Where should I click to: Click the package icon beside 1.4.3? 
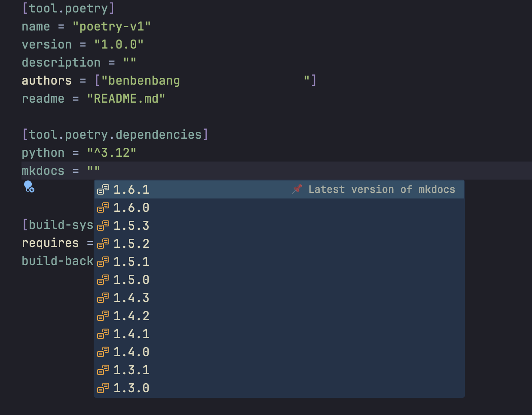click(x=103, y=298)
